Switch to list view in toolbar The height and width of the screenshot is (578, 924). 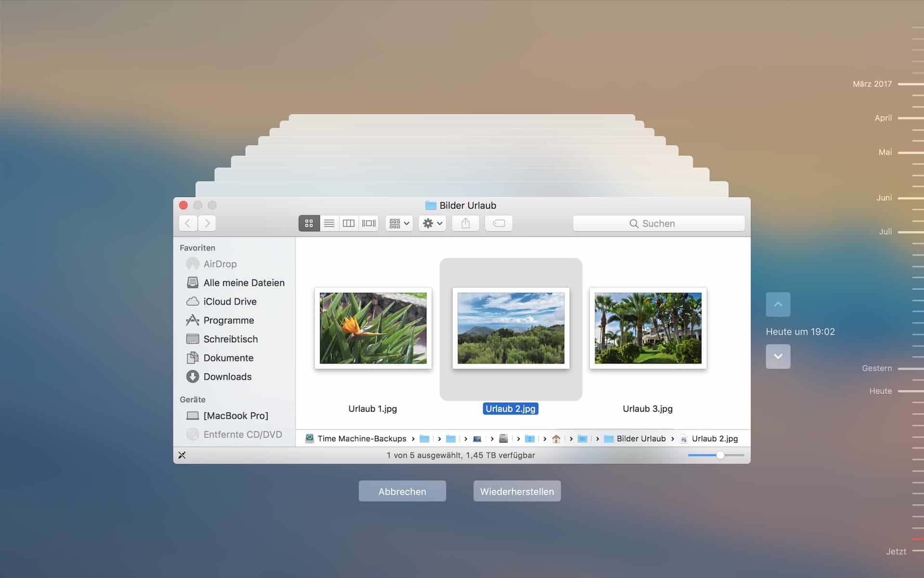tap(329, 223)
